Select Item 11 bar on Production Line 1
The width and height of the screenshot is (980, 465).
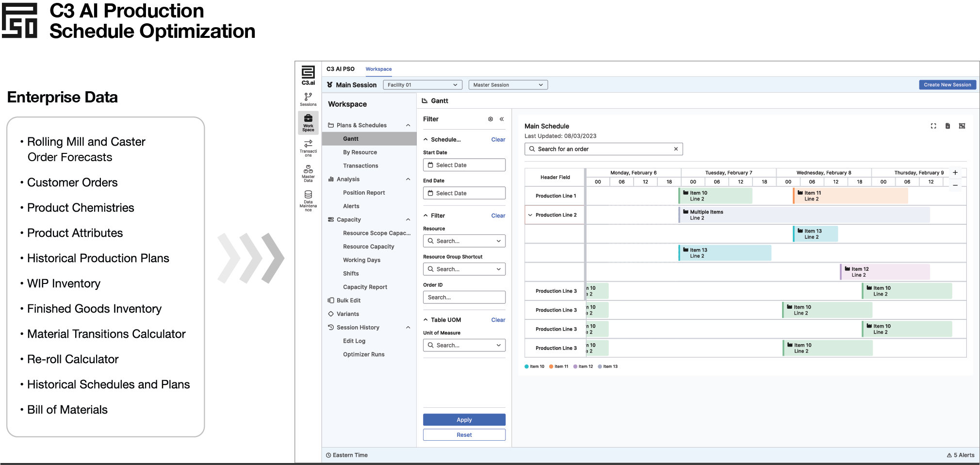tap(850, 196)
